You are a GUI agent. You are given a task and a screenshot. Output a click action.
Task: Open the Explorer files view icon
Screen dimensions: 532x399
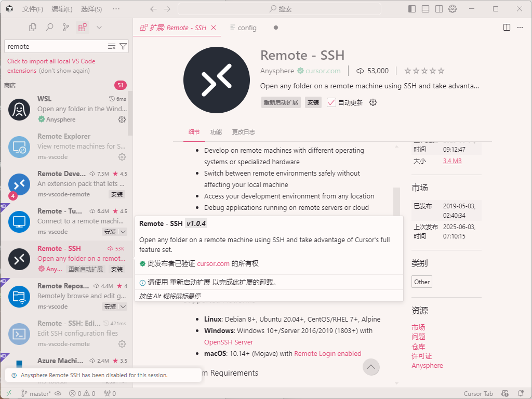(x=33, y=28)
